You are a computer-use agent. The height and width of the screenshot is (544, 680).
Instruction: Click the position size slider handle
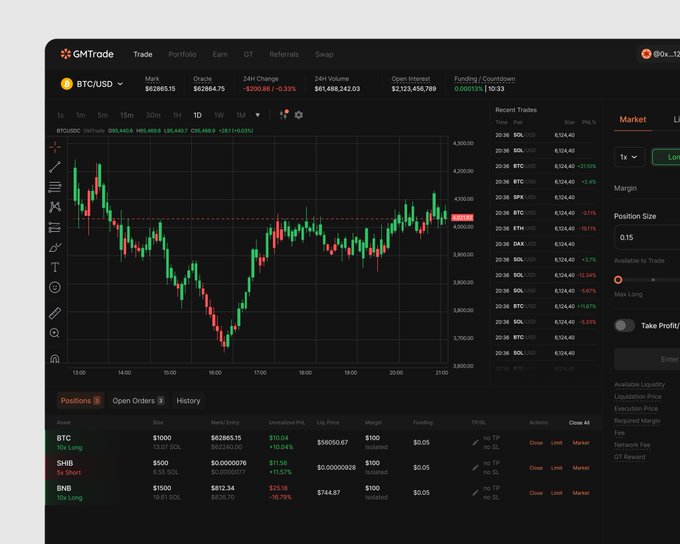point(618,280)
